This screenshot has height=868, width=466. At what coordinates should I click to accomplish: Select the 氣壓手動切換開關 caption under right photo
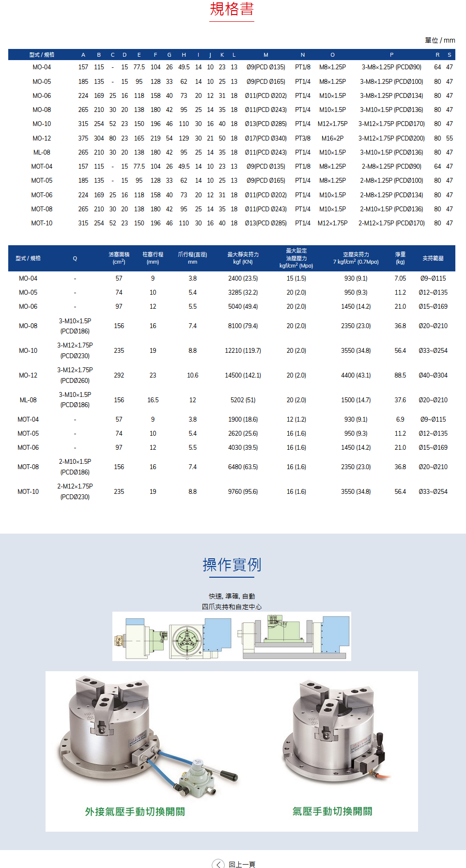click(x=332, y=811)
